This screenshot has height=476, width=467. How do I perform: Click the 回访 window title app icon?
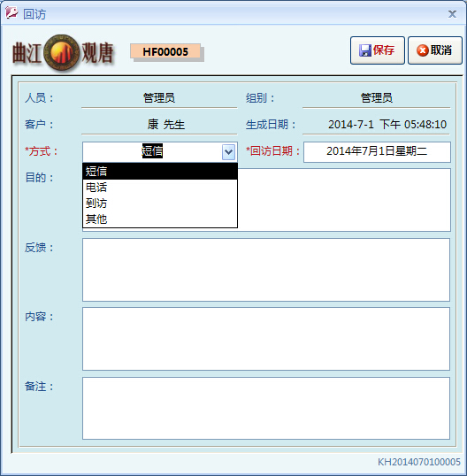point(11,13)
